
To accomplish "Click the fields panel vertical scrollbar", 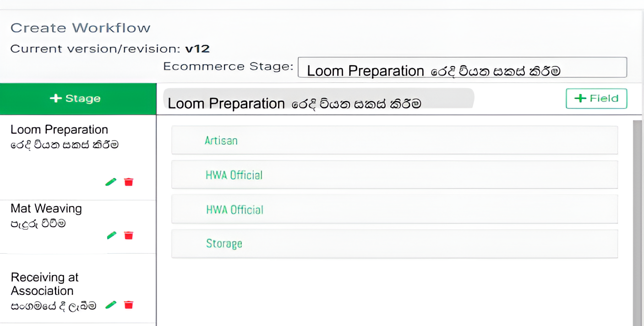I will [x=637, y=220].
